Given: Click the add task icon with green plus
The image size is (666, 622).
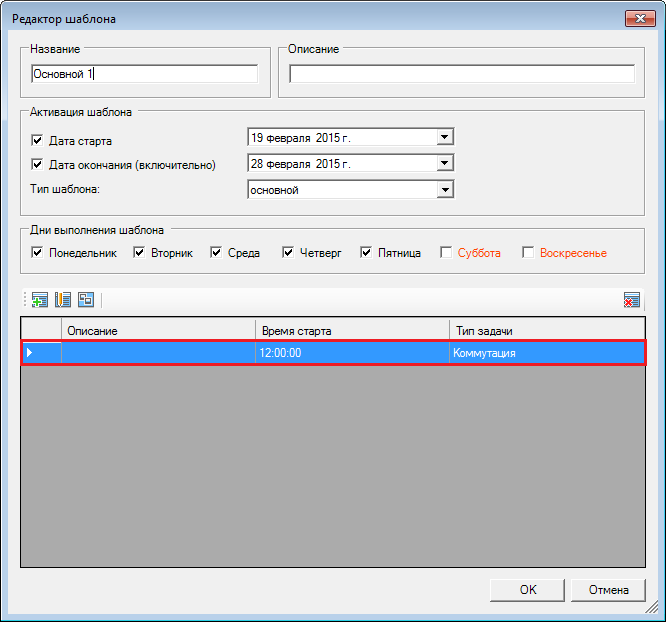Looking at the screenshot, I should [x=40, y=300].
